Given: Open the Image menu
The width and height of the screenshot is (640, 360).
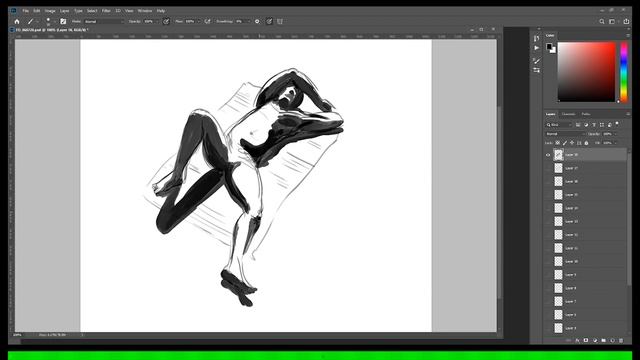Looking at the screenshot, I should pos(50,11).
